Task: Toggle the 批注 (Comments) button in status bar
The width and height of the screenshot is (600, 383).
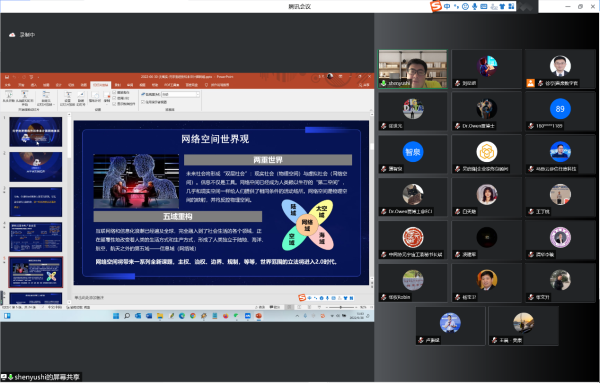Action: point(274,307)
